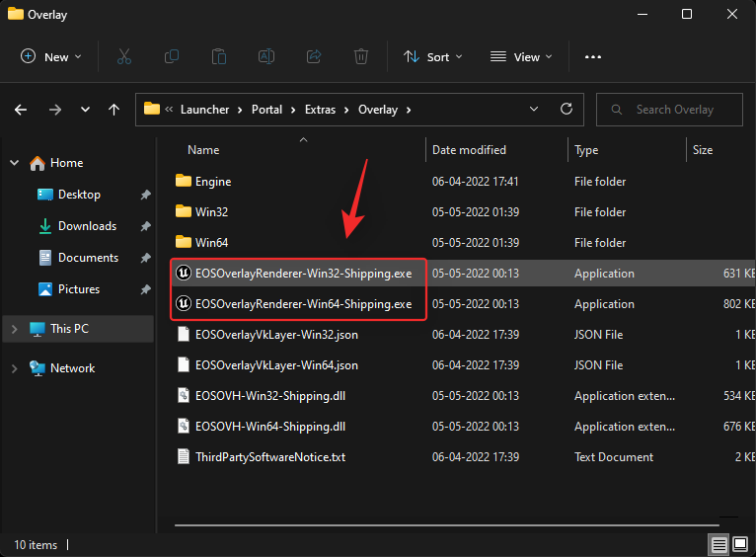Open the See more ellipsis menu
This screenshot has width=756, height=557.
point(592,57)
